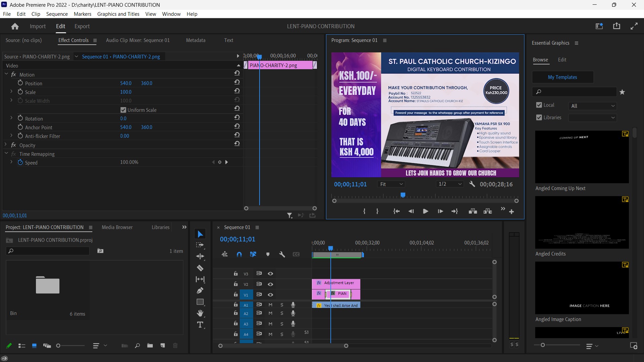Click the Play button in Program monitor
The width and height of the screenshot is (644, 362).
[425, 211]
